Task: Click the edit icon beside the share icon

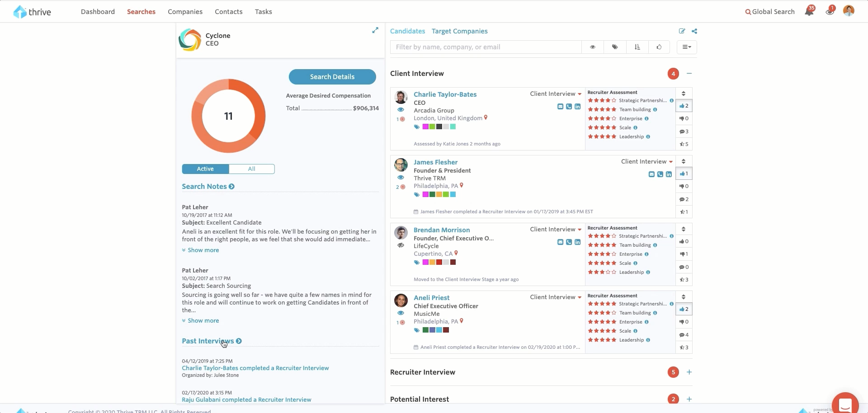Action: 682,31
